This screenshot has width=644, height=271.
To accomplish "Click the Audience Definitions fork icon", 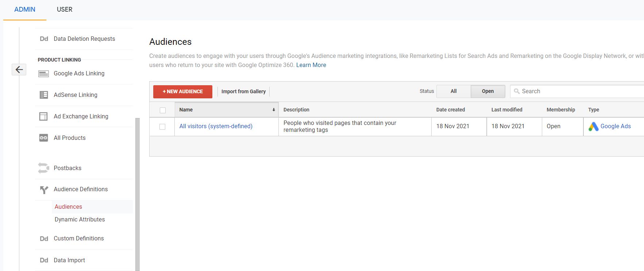I will pos(44,189).
